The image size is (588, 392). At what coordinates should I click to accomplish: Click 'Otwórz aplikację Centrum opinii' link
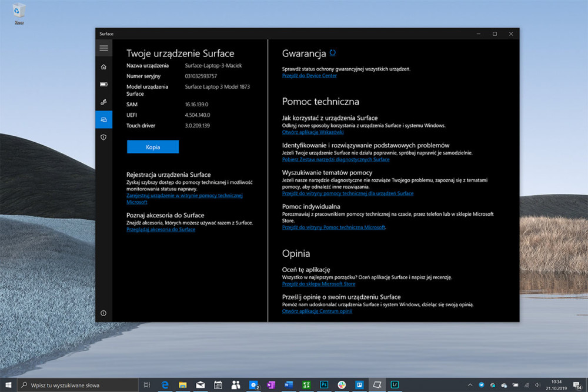[x=317, y=311]
